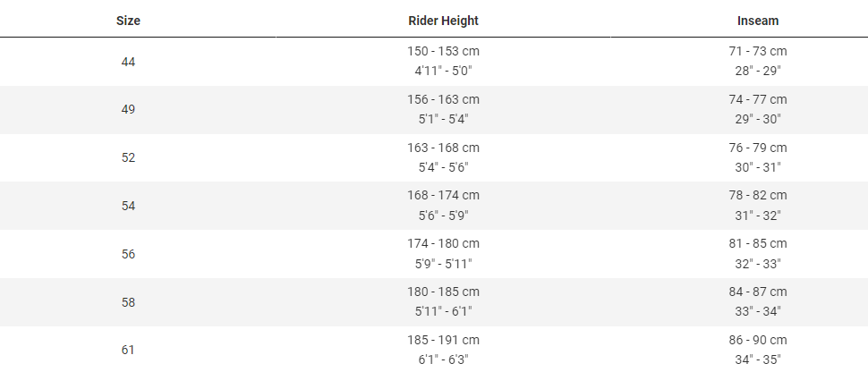
Task: Click the 71 - 73 cm inseam value
Action: (758, 52)
